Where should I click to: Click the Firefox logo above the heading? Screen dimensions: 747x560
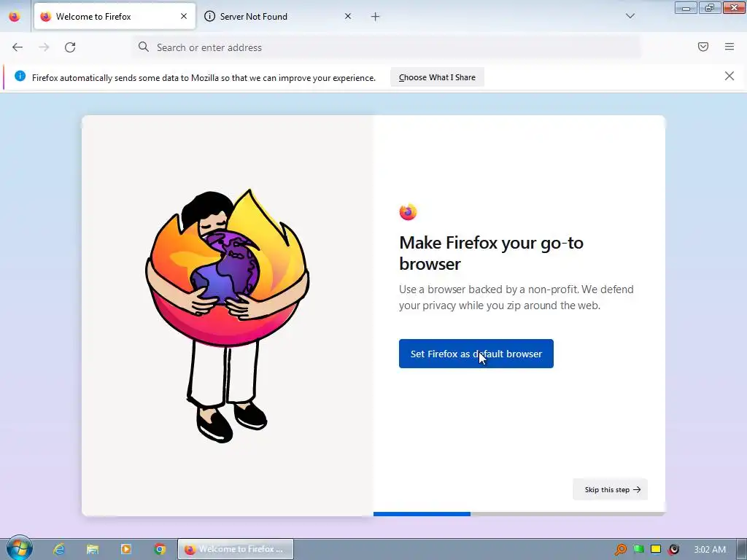408,212
